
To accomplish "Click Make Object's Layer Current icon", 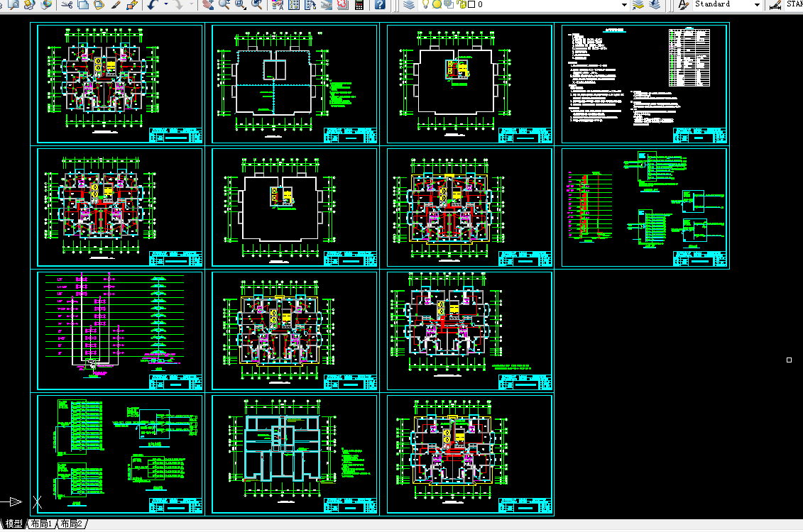I will tap(638, 4).
